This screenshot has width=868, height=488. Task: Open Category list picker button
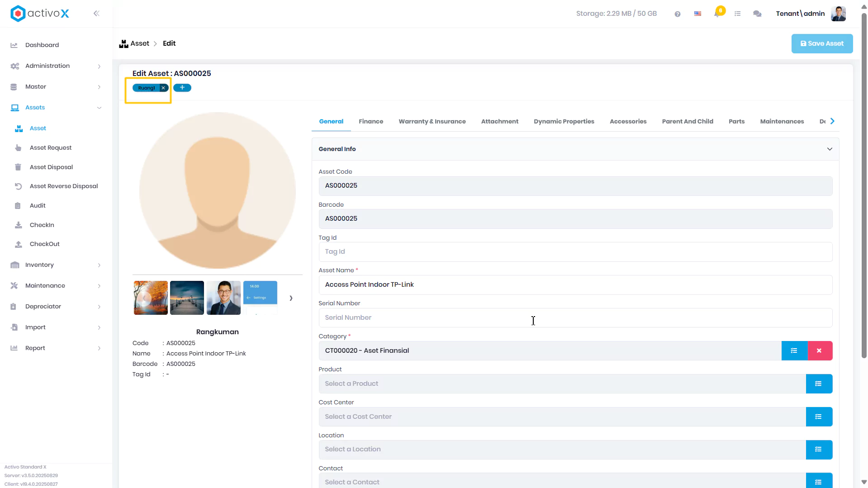pyautogui.click(x=794, y=351)
